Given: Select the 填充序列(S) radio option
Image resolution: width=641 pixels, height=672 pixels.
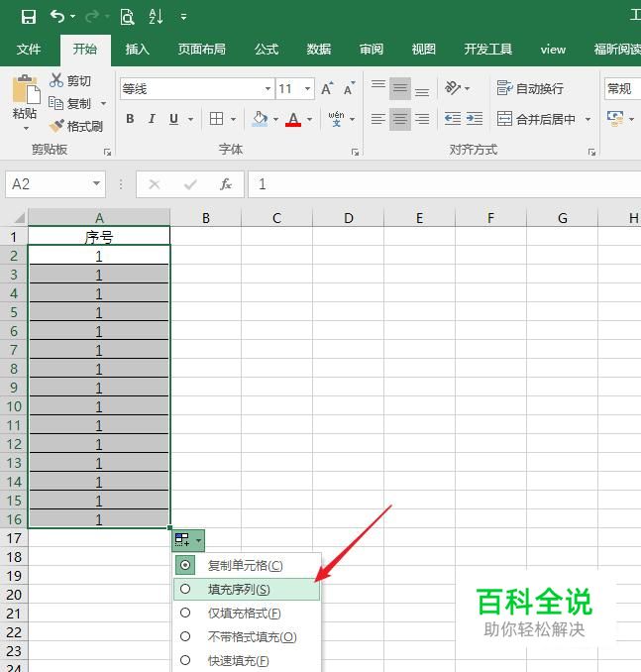Looking at the screenshot, I should (x=185, y=589).
